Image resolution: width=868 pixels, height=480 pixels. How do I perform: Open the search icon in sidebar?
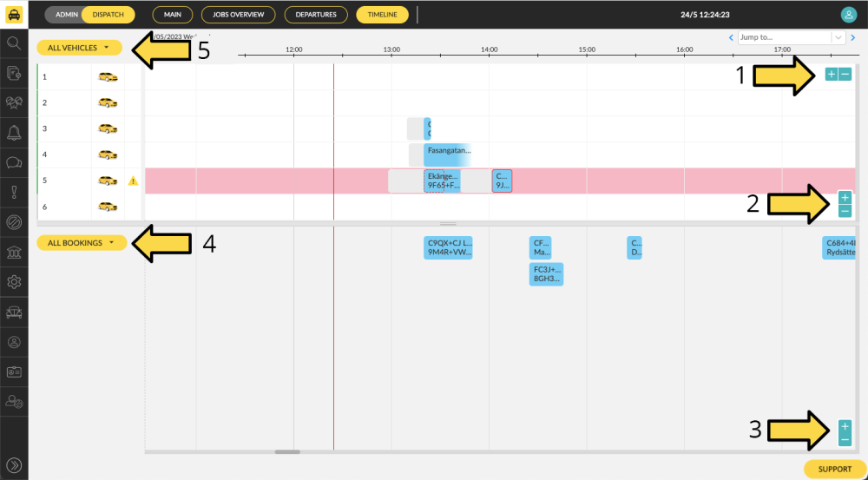coord(14,43)
